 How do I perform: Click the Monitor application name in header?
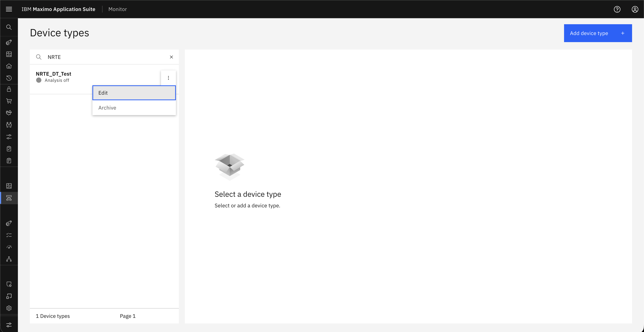pyautogui.click(x=118, y=9)
